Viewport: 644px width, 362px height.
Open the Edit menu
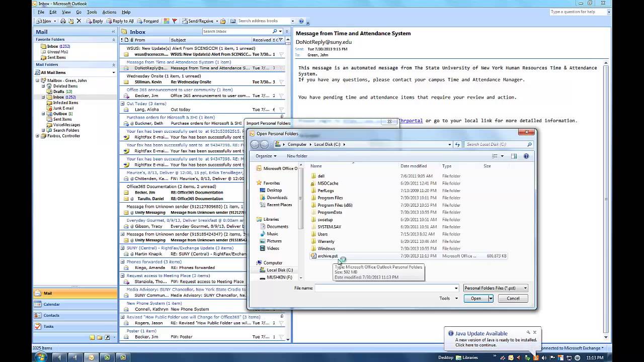(x=53, y=12)
